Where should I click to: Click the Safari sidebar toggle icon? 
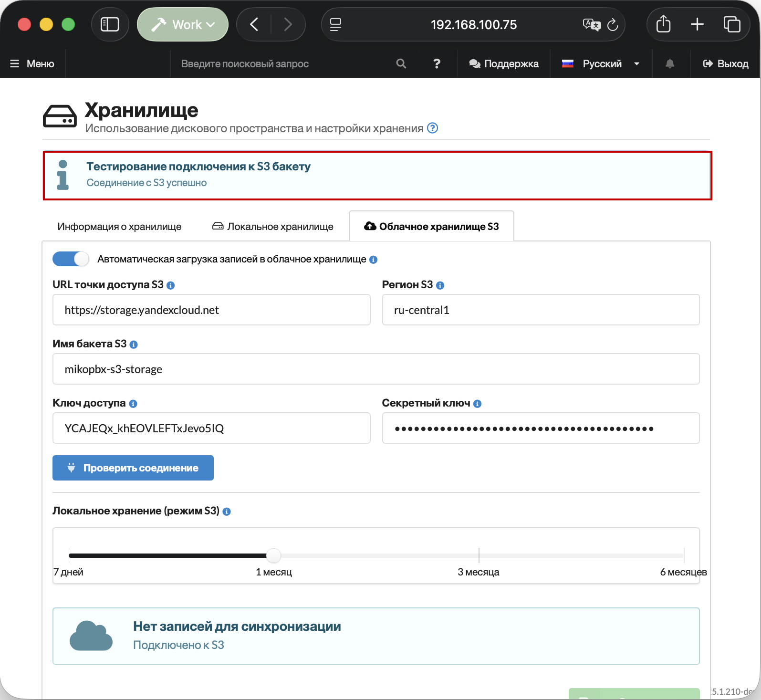110,24
